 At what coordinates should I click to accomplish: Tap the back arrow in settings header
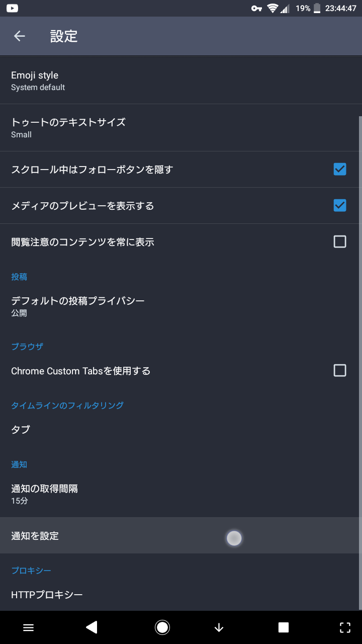click(20, 36)
